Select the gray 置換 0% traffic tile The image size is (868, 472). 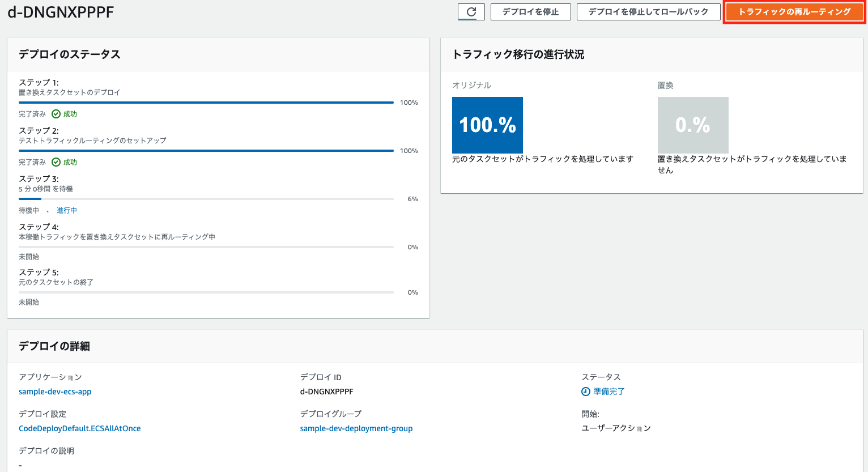pyautogui.click(x=693, y=125)
